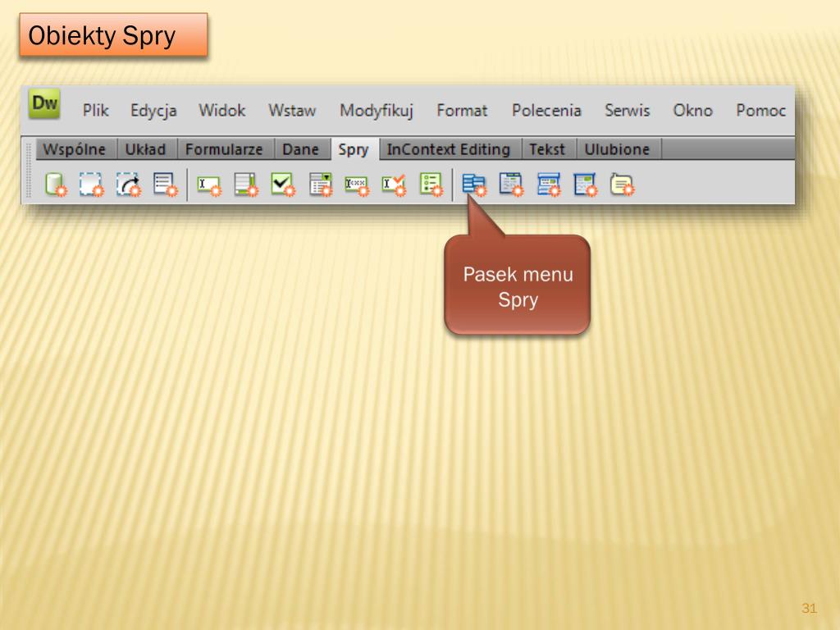Insert a Spry Data Set
Viewport: 840px width, 630px height.
(56, 185)
